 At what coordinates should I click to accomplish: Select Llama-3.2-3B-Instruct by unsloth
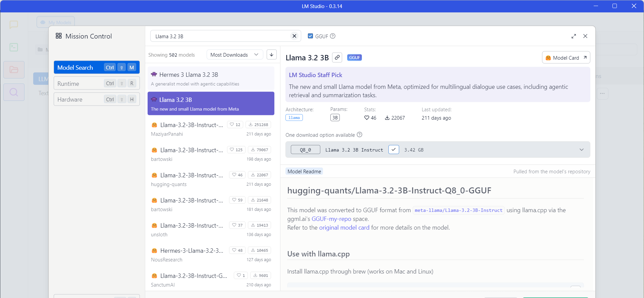[211, 229]
